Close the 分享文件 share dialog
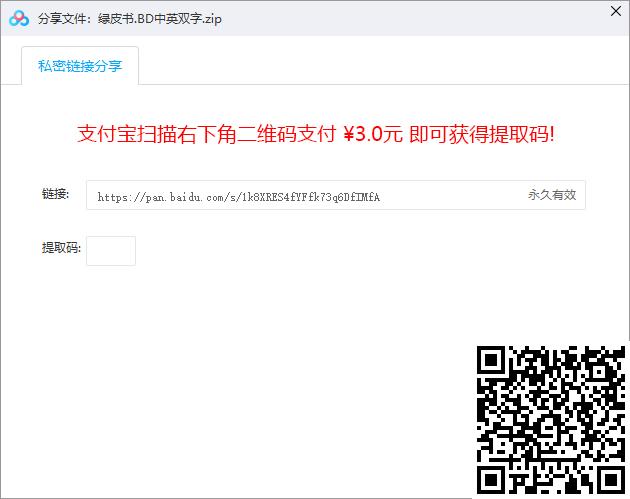630x499 pixels. pos(616,11)
